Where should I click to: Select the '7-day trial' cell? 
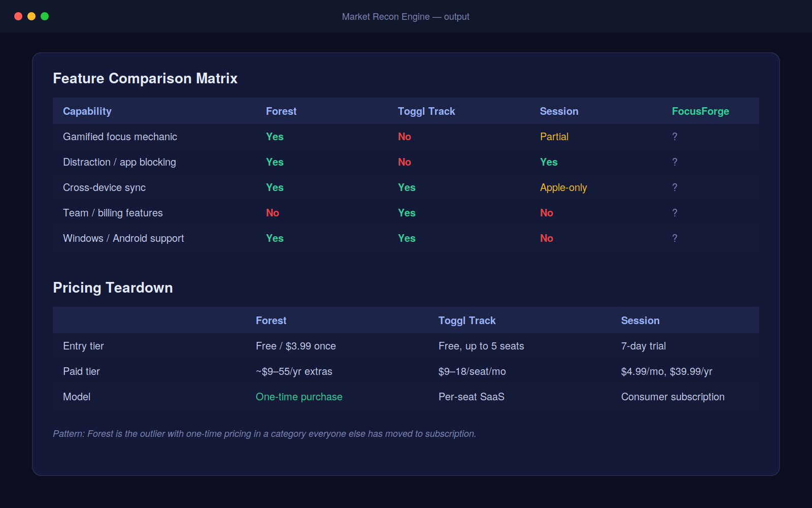(x=644, y=346)
